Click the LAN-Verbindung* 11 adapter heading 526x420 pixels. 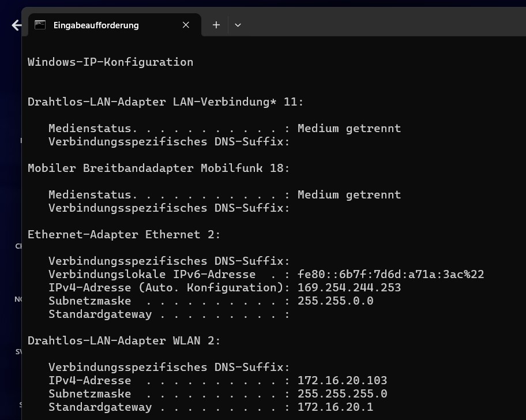166,102
